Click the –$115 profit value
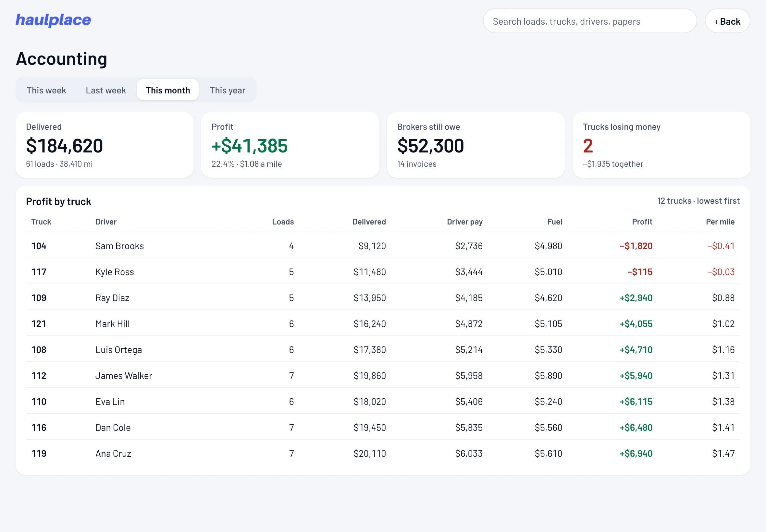This screenshot has width=766, height=532. 640,272
